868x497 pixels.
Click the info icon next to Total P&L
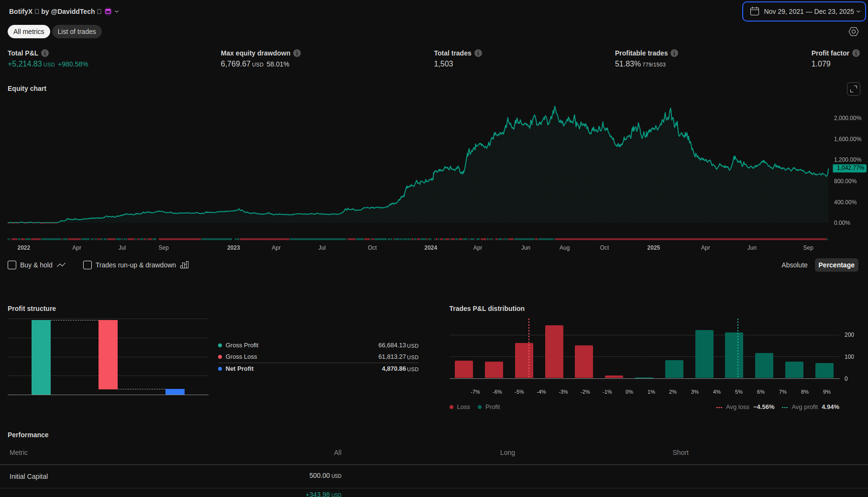45,53
